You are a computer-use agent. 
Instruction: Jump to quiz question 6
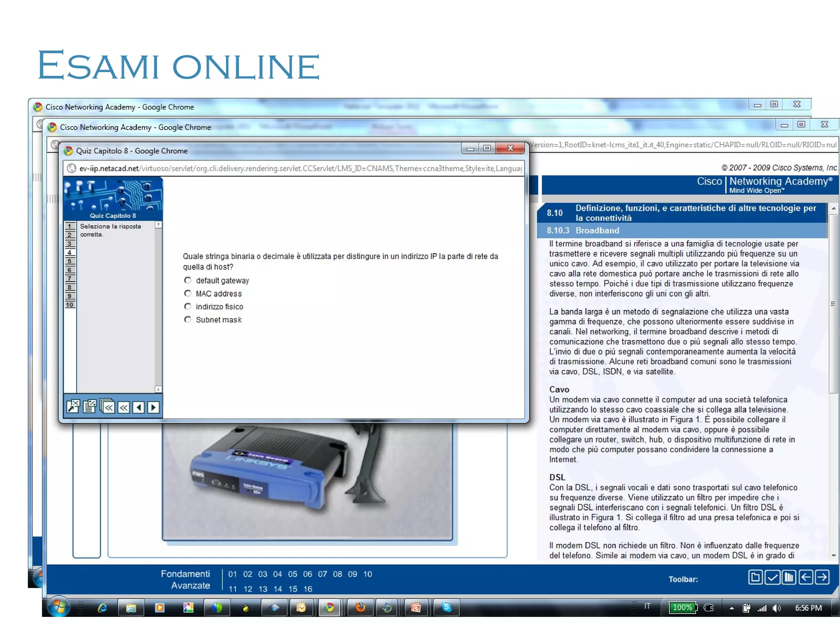tap(70, 270)
